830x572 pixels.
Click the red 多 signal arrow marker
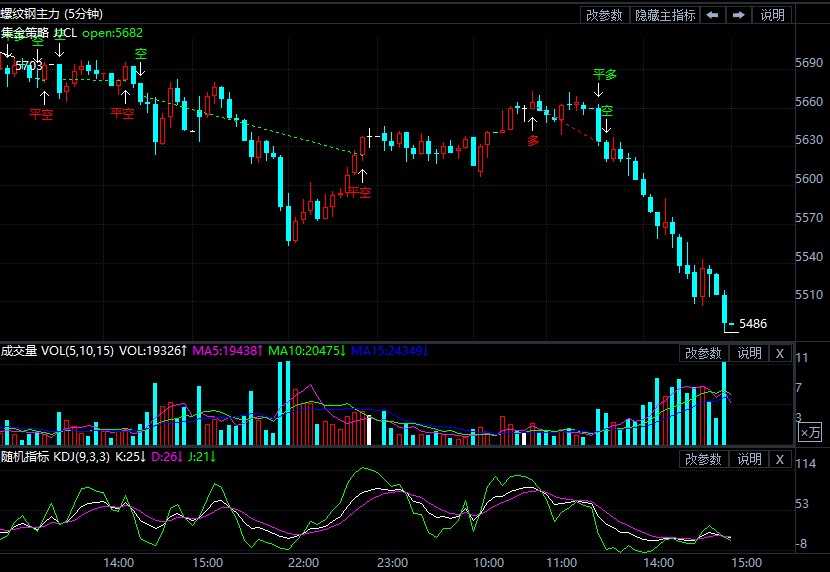(x=533, y=140)
